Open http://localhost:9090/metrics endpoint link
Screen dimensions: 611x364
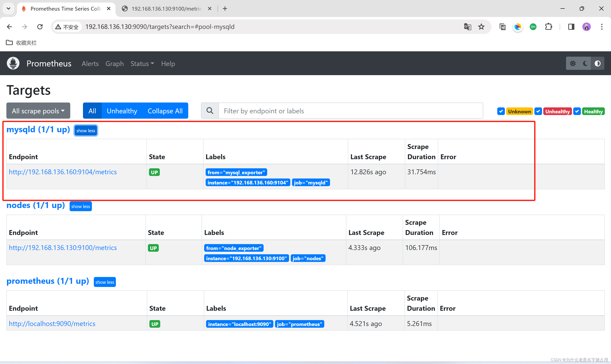point(52,323)
